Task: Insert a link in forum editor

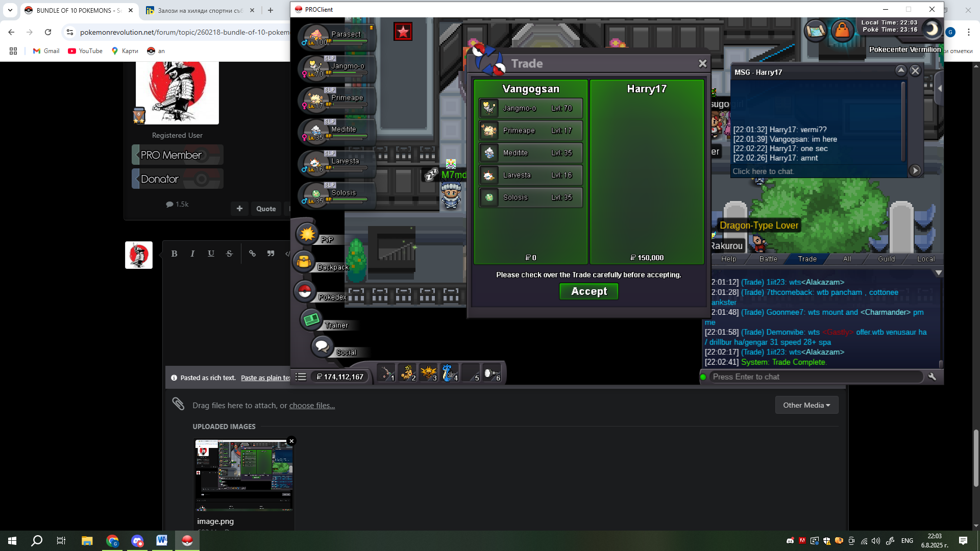Action: 252,254
